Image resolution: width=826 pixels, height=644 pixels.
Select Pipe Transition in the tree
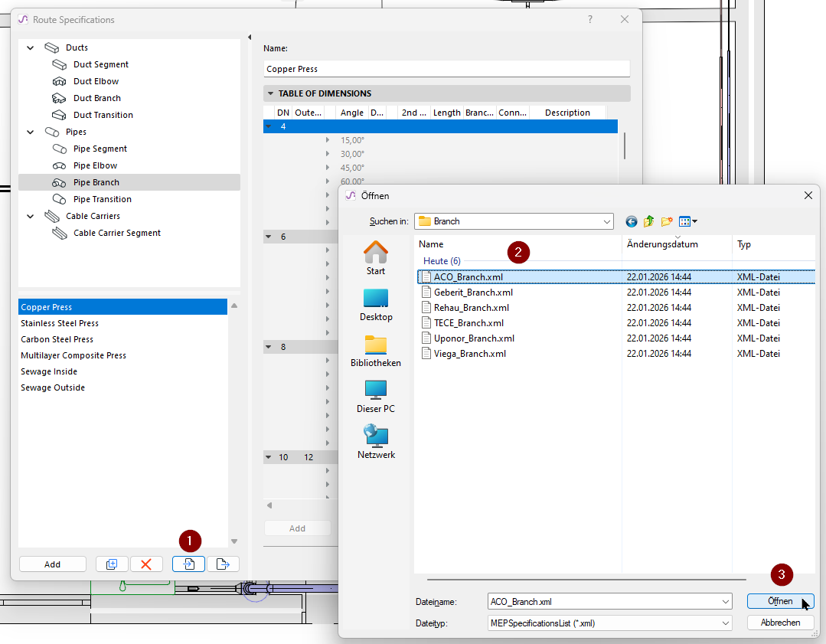coord(102,199)
